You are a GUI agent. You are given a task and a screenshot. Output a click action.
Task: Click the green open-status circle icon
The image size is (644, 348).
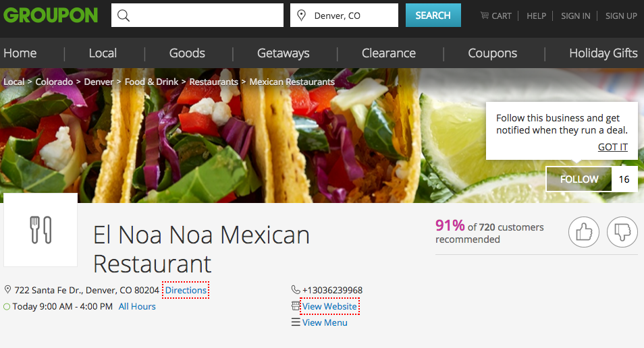click(7, 307)
